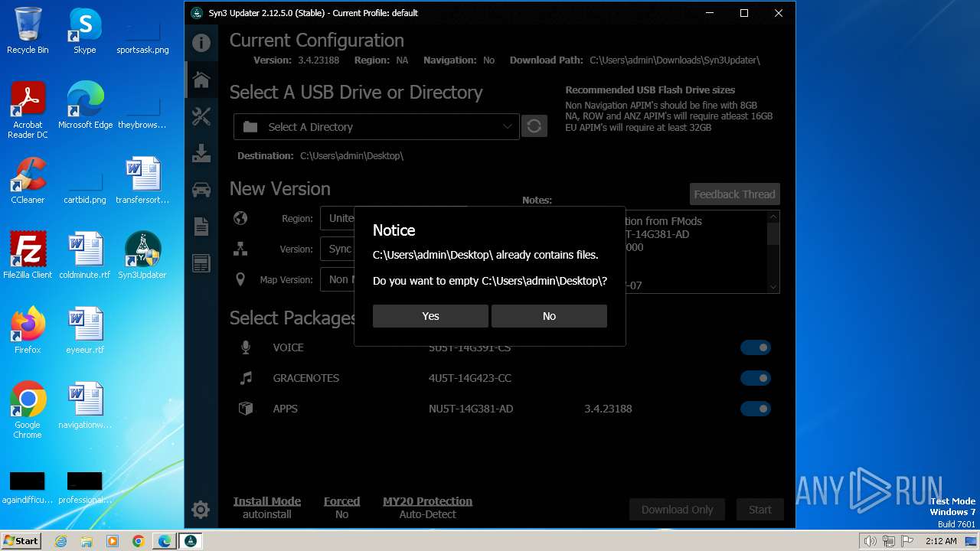Open Firefox desktop shortcut
Viewport: 980px width, 551px height.
click(28, 331)
